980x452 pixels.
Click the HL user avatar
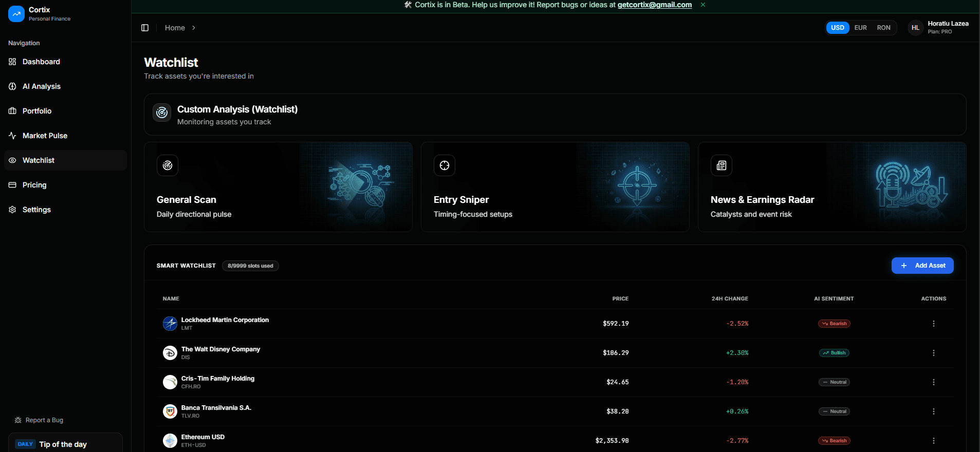915,28
